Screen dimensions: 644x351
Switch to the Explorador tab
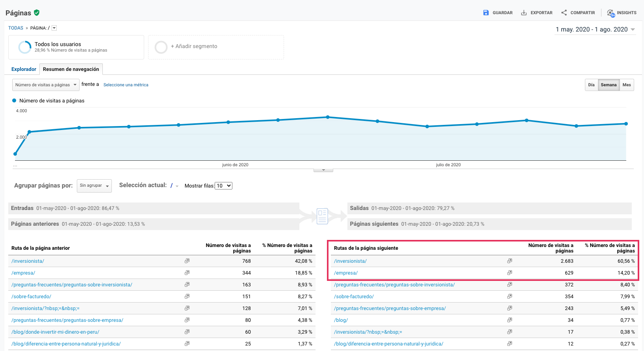coord(24,69)
